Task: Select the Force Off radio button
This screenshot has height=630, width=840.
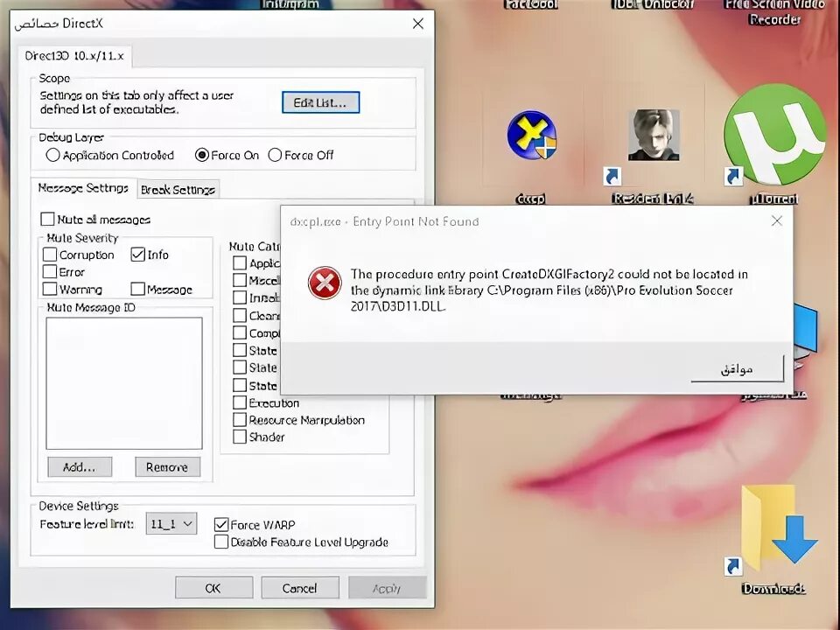Action: click(x=275, y=156)
